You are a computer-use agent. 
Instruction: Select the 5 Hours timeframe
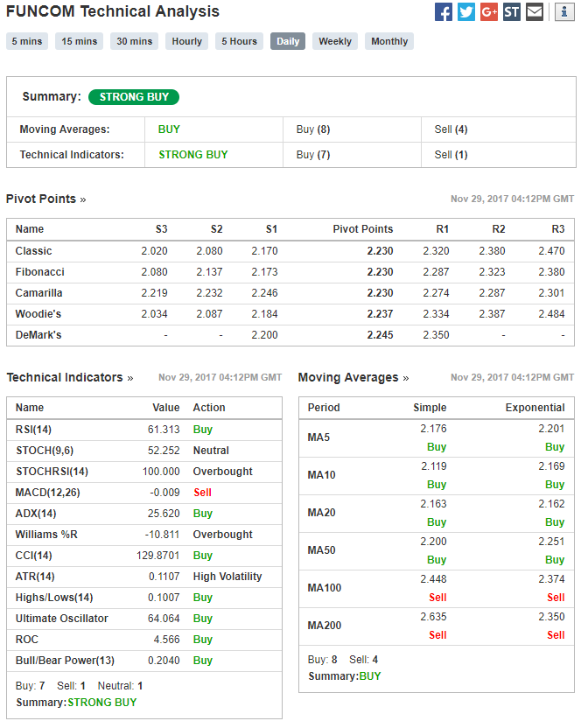(239, 41)
